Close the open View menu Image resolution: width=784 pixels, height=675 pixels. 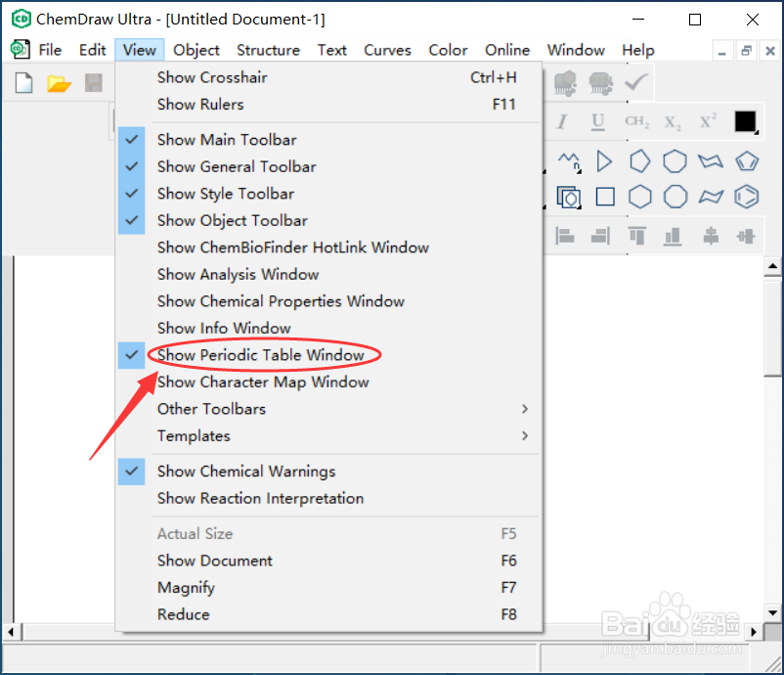pos(140,50)
